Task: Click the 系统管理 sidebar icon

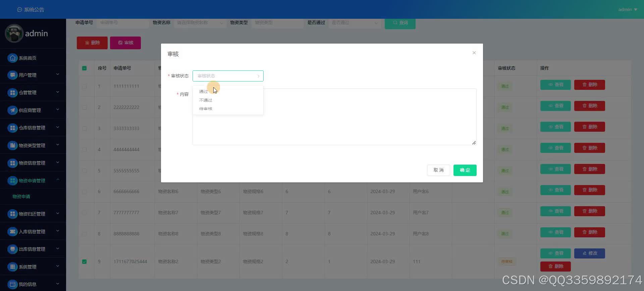Action: [12, 267]
